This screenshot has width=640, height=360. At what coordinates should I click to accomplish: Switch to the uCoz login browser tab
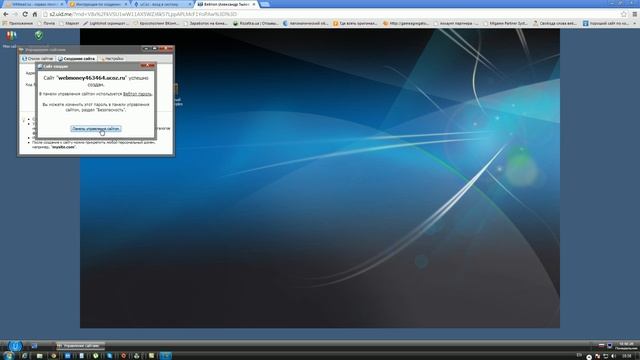(162, 4)
